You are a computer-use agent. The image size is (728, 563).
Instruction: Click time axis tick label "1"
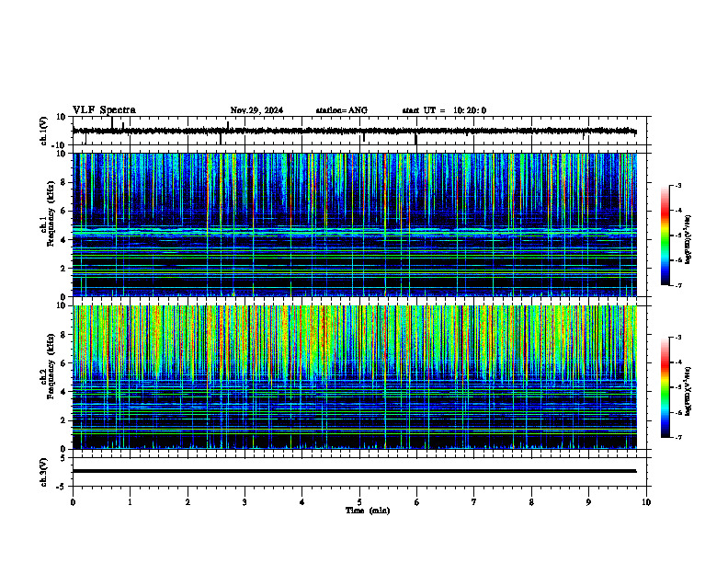click(x=131, y=502)
